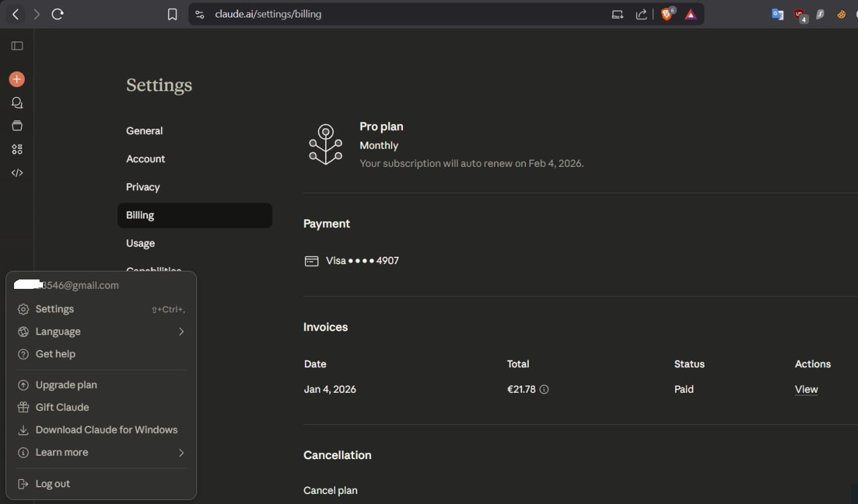
Task: Click the €21.78 invoice total
Action: click(522, 389)
